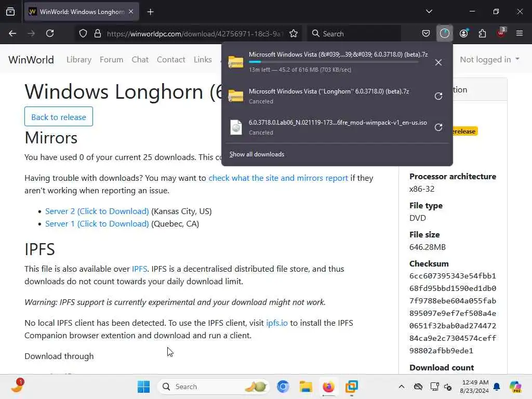Click the Back to release button

coord(59,117)
